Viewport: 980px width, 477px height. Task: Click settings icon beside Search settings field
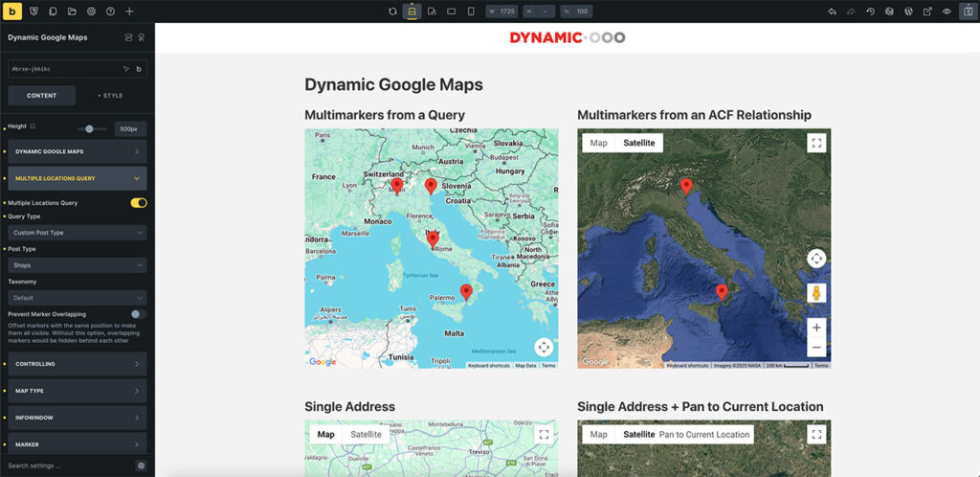[x=142, y=466]
